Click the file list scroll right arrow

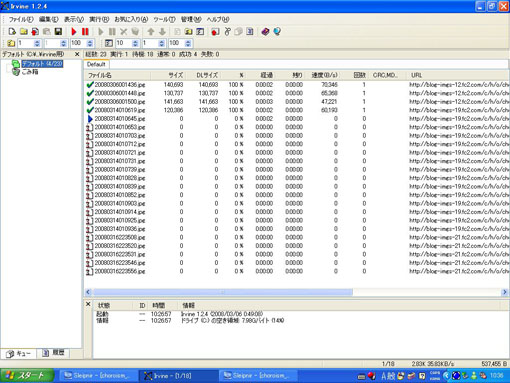[x=504, y=292]
